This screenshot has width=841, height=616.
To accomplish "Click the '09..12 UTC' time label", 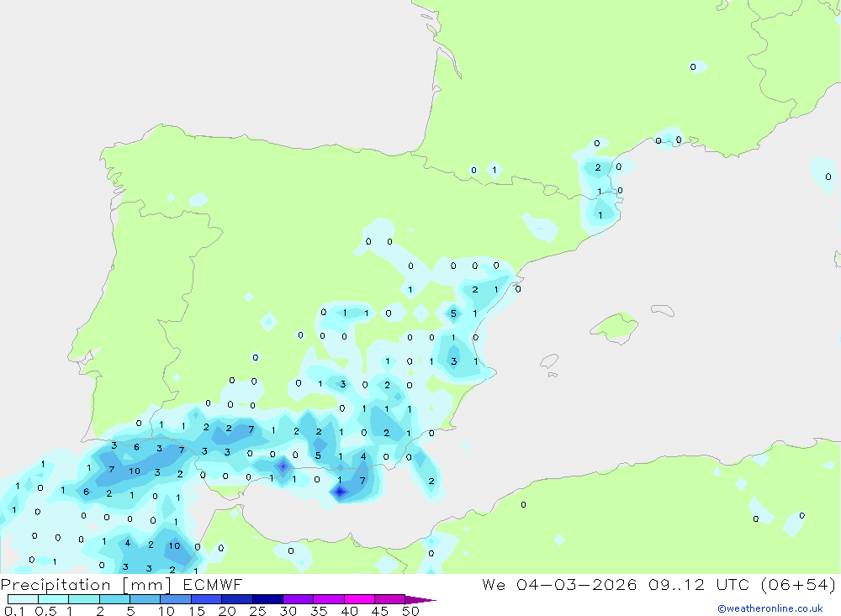I will [x=698, y=584].
